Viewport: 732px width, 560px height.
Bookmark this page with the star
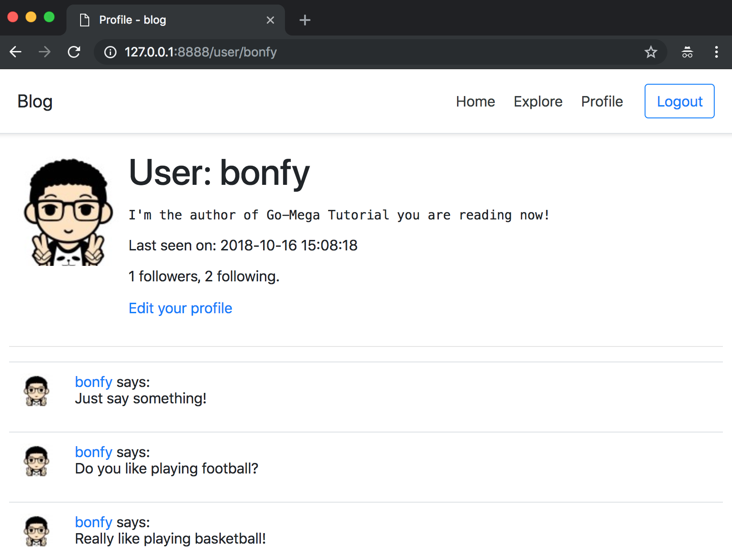point(651,52)
